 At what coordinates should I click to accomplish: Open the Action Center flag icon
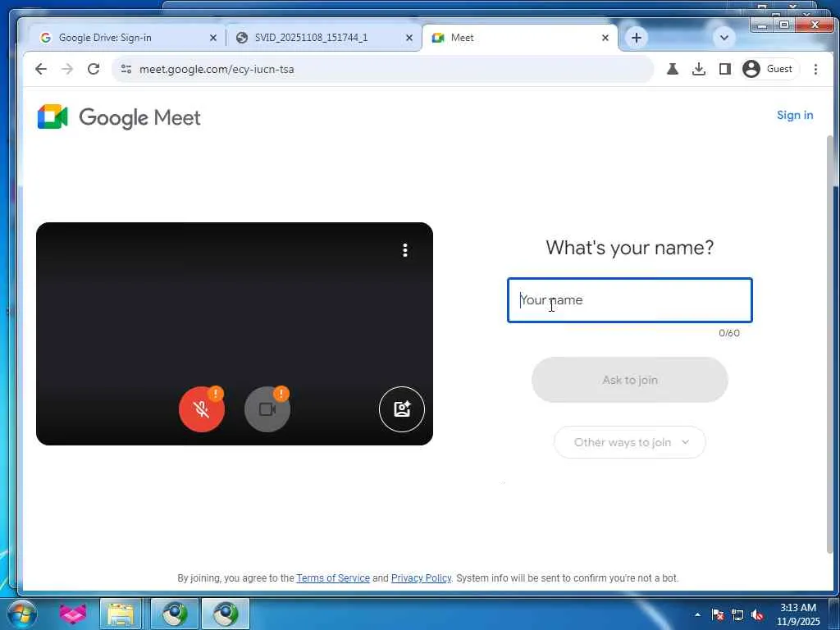[x=718, y=614]
